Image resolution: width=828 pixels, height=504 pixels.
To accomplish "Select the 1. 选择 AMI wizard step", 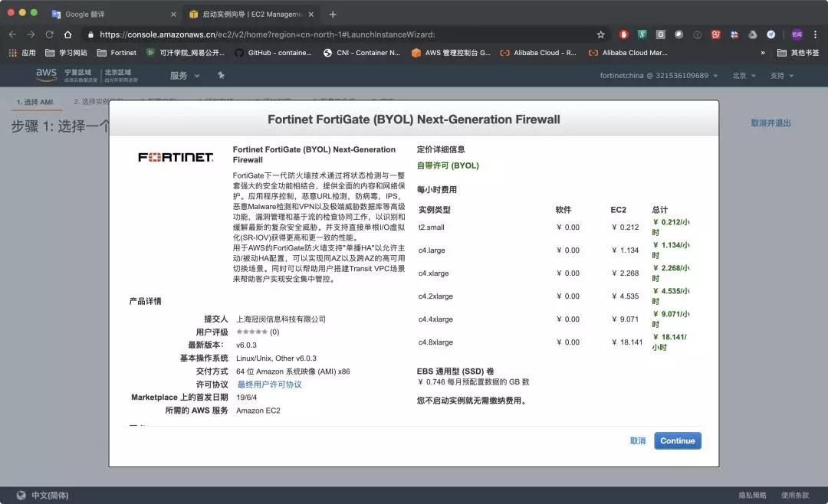I will pos(35,102).
